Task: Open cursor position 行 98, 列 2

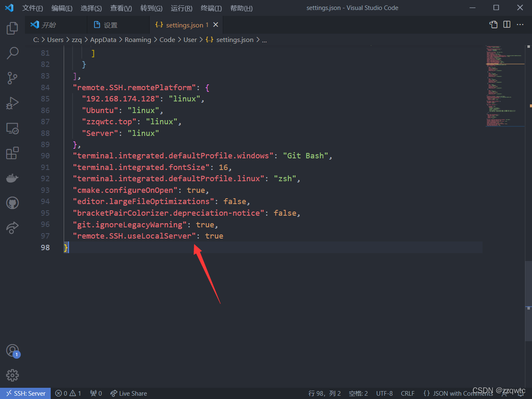Action: pyautogui.click(x=325, y=393)
